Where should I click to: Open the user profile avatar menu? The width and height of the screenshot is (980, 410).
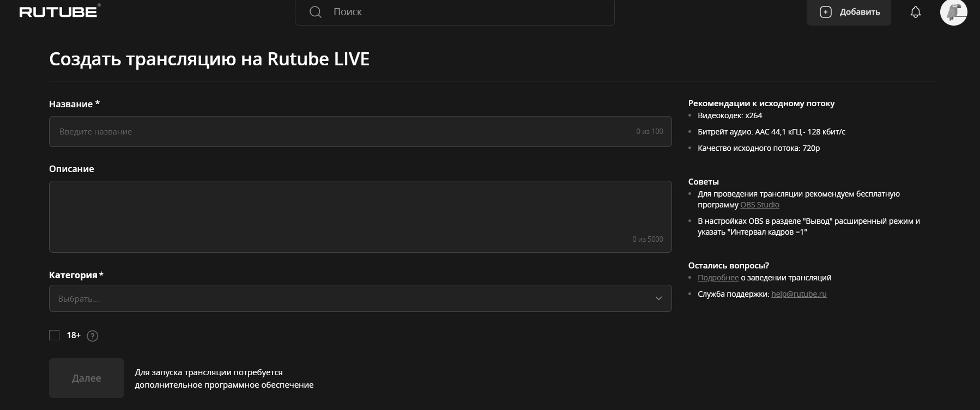tap(953, 12)
